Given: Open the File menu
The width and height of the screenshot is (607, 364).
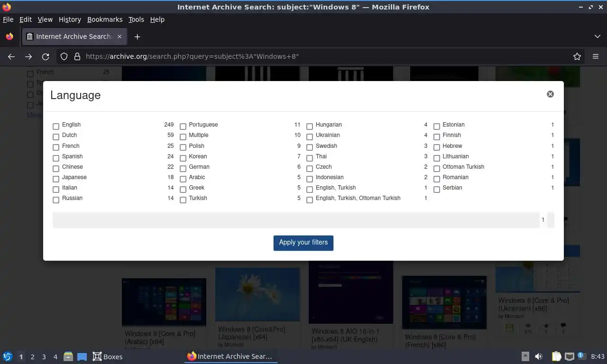Looking at the screenshot, I should [x=8, y=19].
